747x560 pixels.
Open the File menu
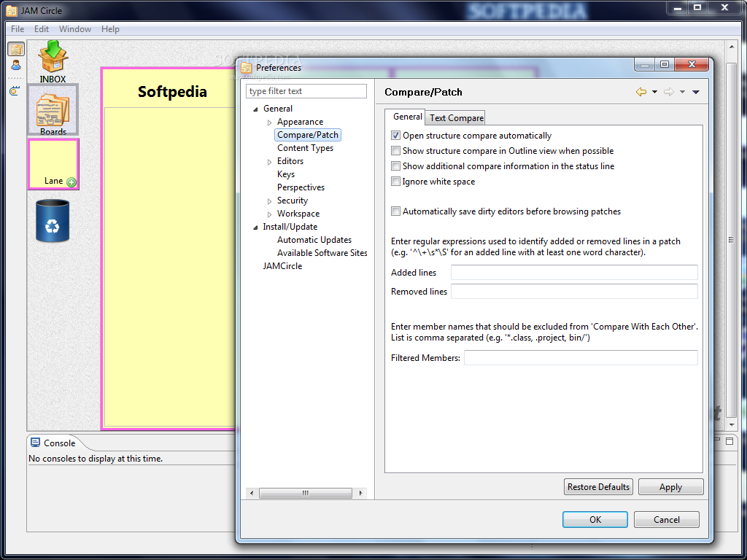coord(18,29)
